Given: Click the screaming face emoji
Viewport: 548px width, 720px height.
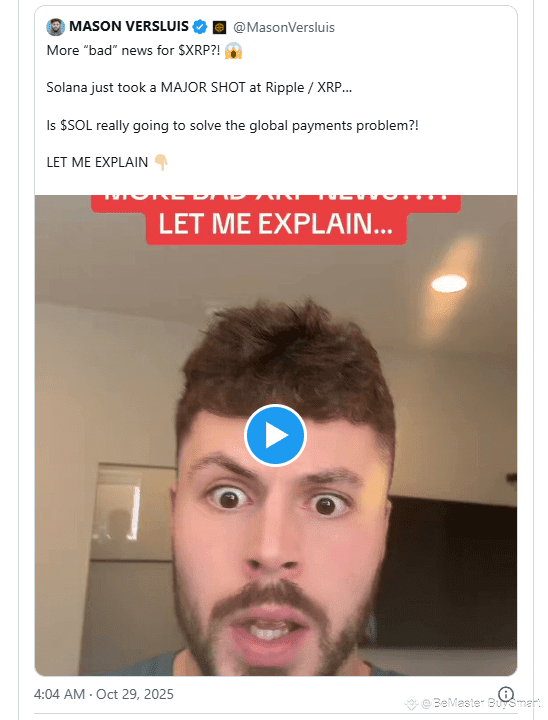Looking at the screenshot, I should (x=233, y=51).
